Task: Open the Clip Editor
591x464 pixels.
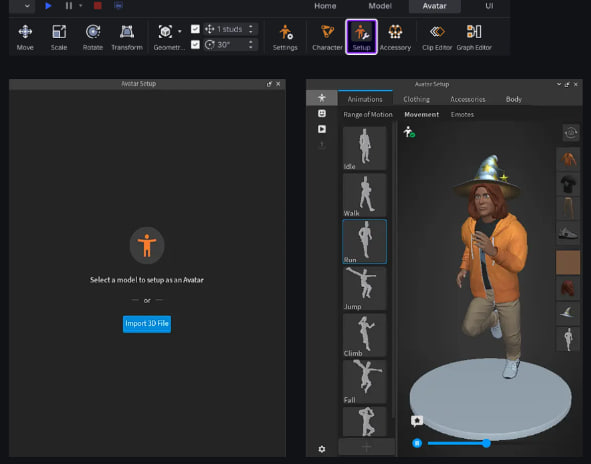Action: pos(437,37)
